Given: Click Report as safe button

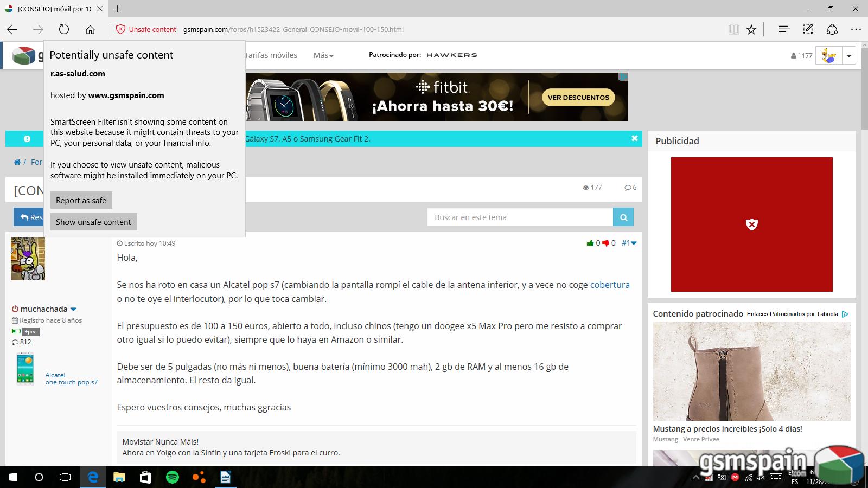Looking at the screenshot, I should coord(81,200).
